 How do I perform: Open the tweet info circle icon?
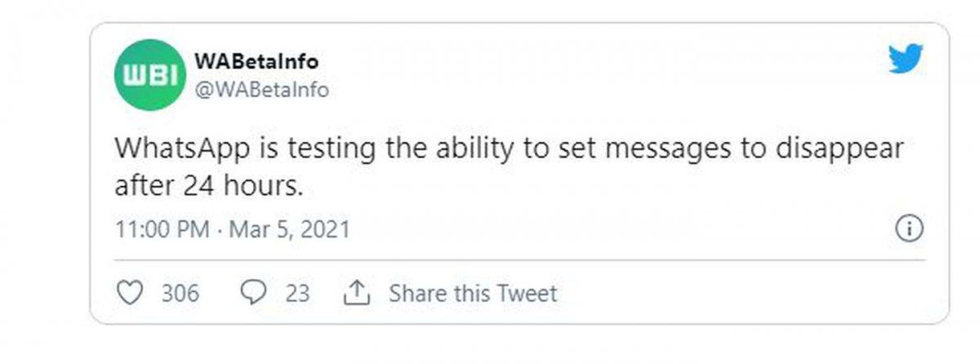pyautogui.click(x=909, y=229)
